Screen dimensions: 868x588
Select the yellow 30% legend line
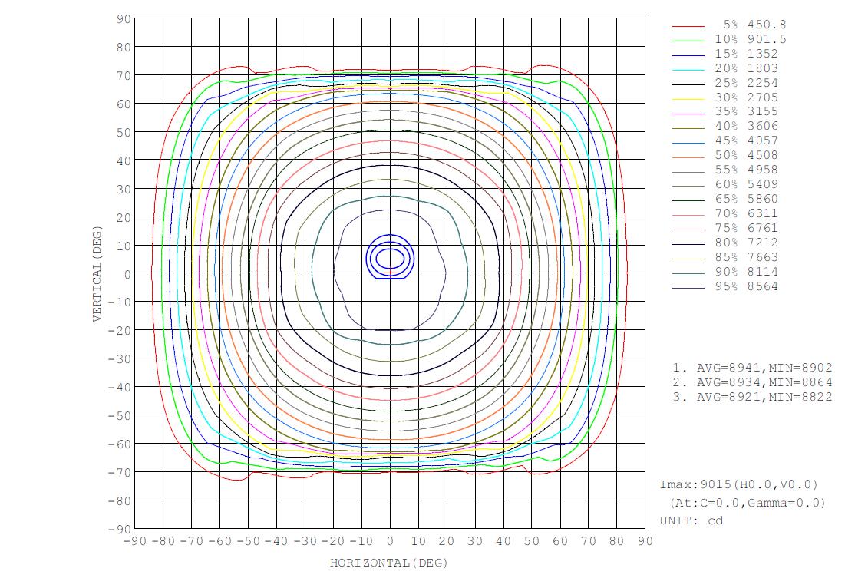pos(688,98)
